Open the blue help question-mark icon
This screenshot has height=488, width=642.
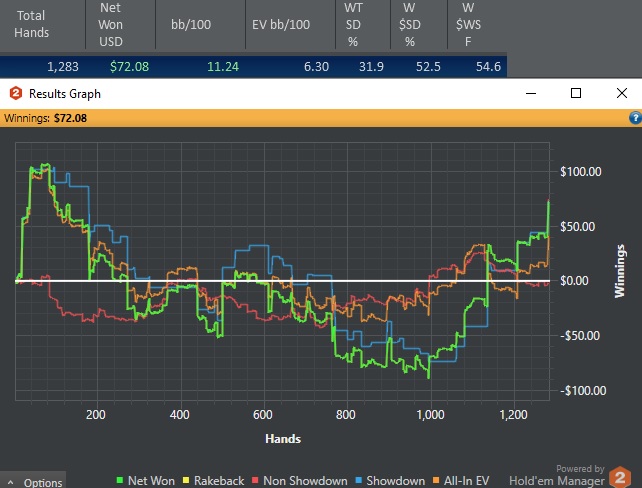[635, 118]
